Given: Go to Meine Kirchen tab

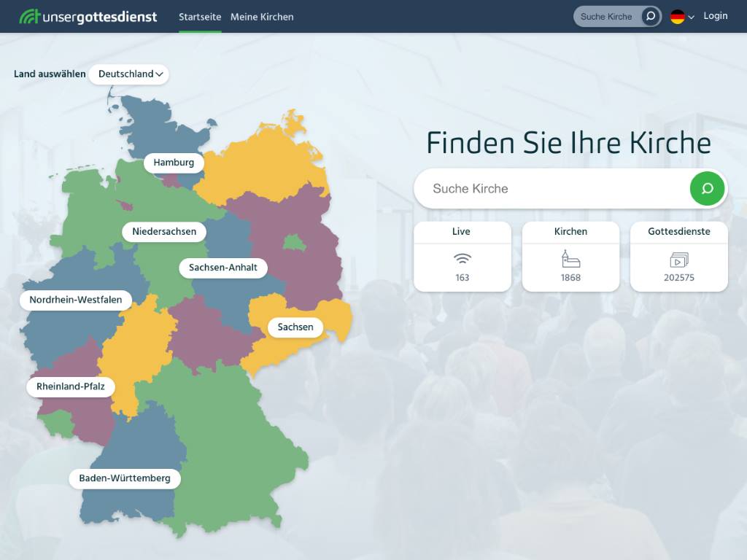Looking at the screenshot, I should coord(262,17).
